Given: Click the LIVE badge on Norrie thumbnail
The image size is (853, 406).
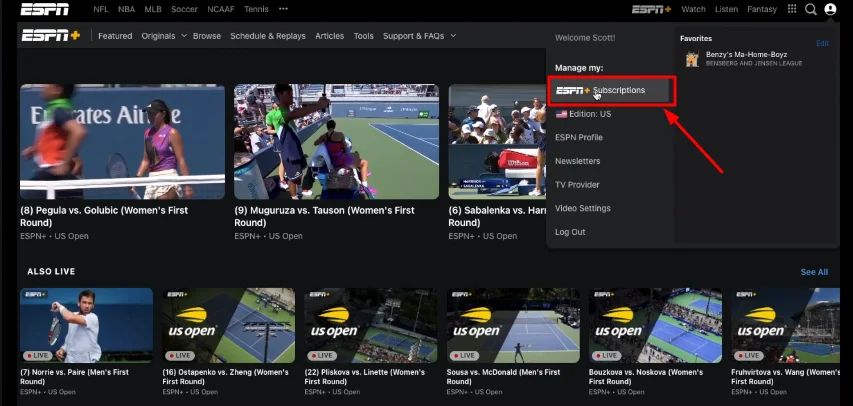Looking at the screenshot, I should [x=38, y=355].
